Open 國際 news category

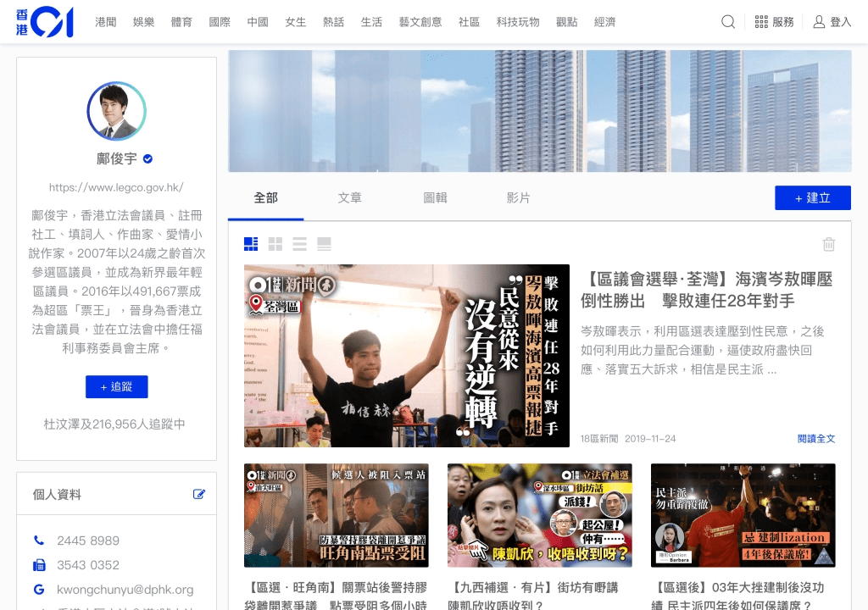(220, 22)
